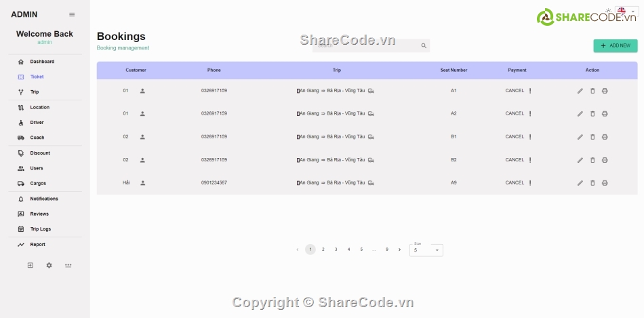The image size is (644, 318).
Task: Jump to last pagination page 9
Action: 387,250
